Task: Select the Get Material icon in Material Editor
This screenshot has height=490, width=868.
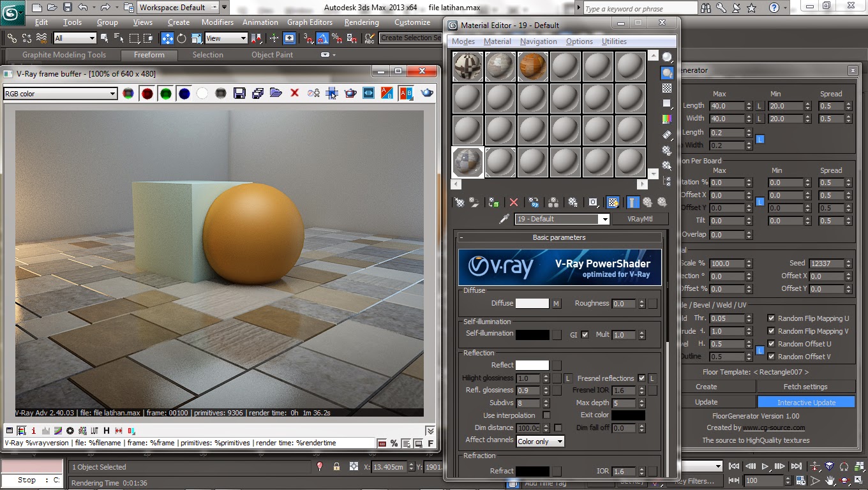Action: click(x=460, y=202)
